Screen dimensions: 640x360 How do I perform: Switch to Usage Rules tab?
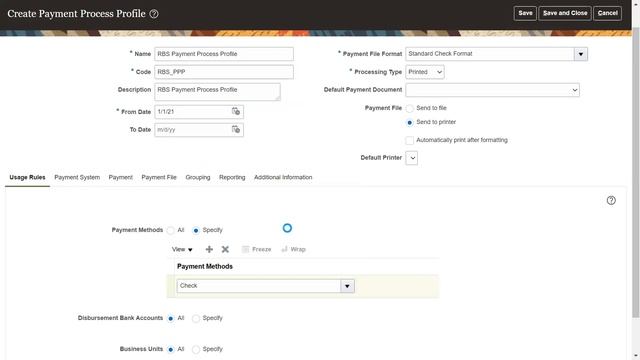click(x=27, y=177)
